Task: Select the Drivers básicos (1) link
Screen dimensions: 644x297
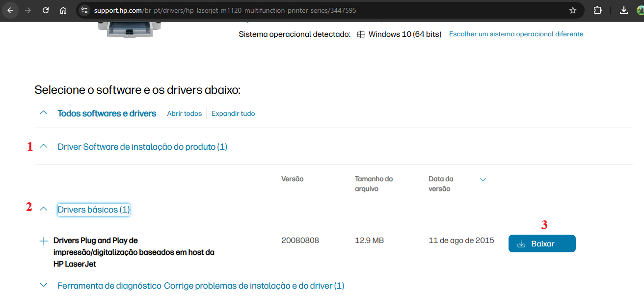Action: tap(94, 210)
